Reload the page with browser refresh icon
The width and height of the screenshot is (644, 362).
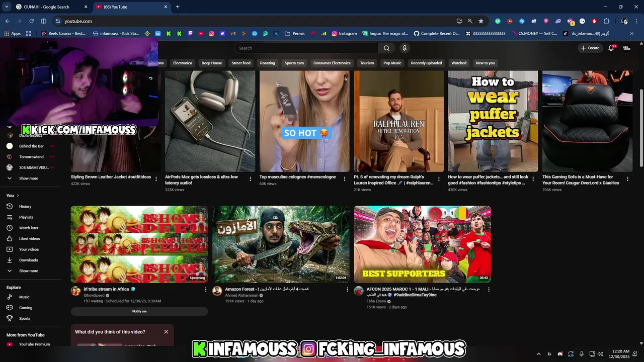[x=31, y=21]
